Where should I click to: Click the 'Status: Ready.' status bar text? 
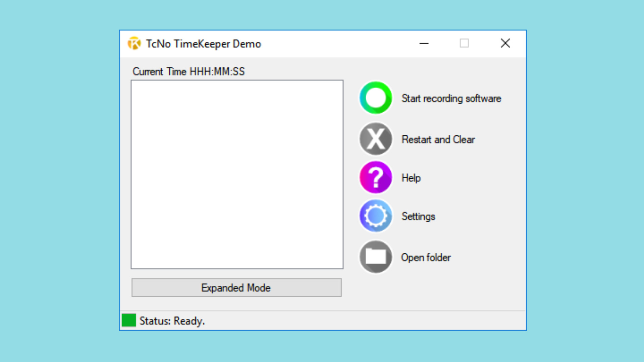172,321
